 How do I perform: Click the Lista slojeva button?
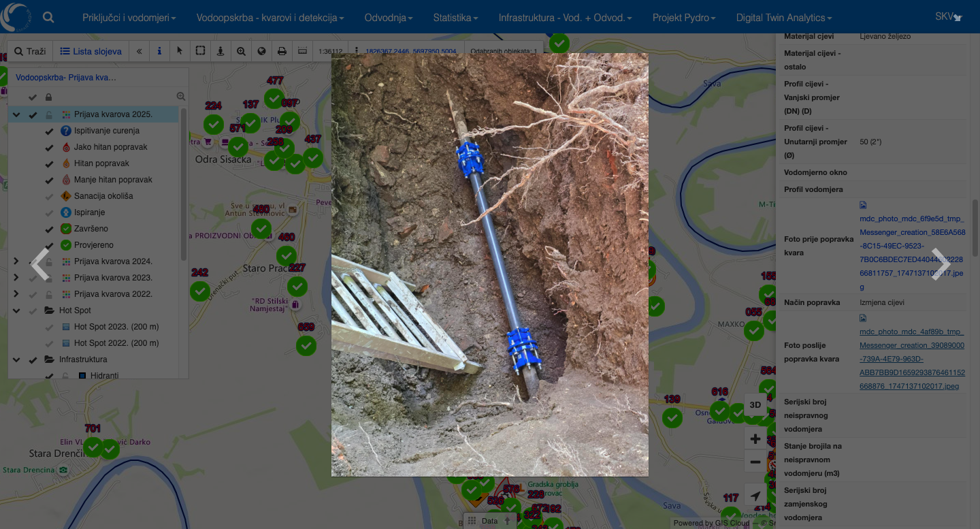[91, 51]
